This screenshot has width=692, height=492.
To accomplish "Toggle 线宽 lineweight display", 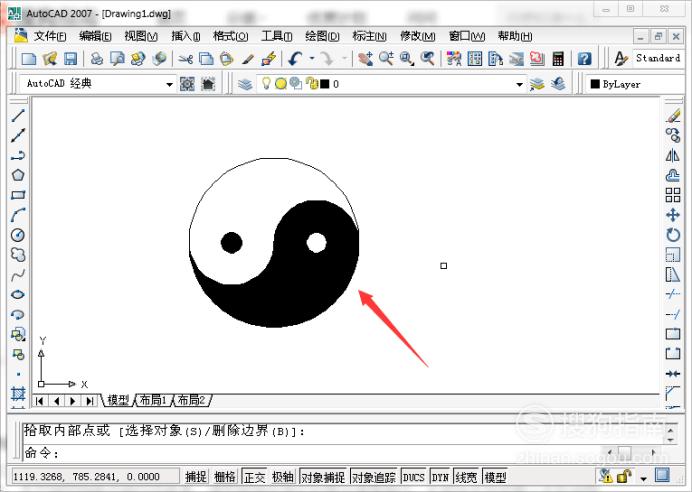I will pos(466,477).
